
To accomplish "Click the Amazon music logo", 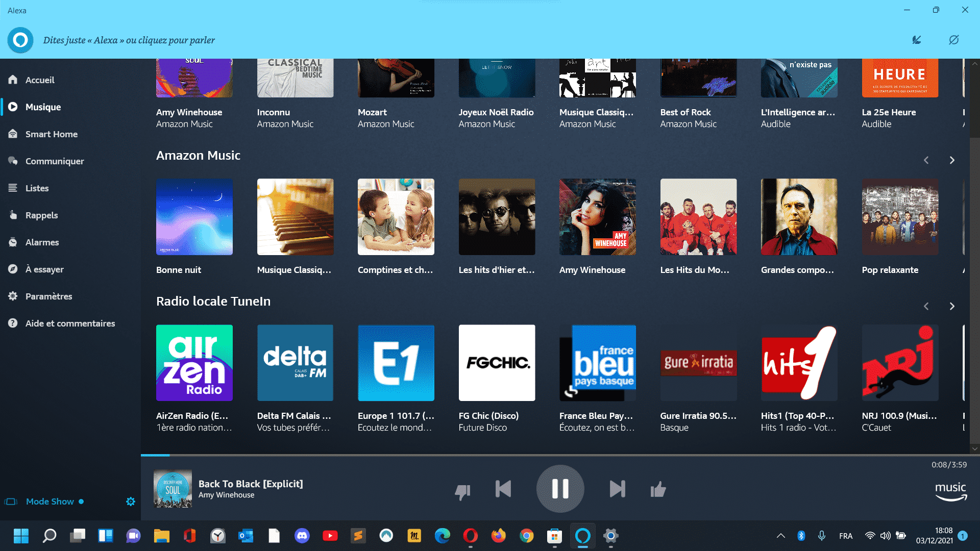I will (x=950, y=492).
